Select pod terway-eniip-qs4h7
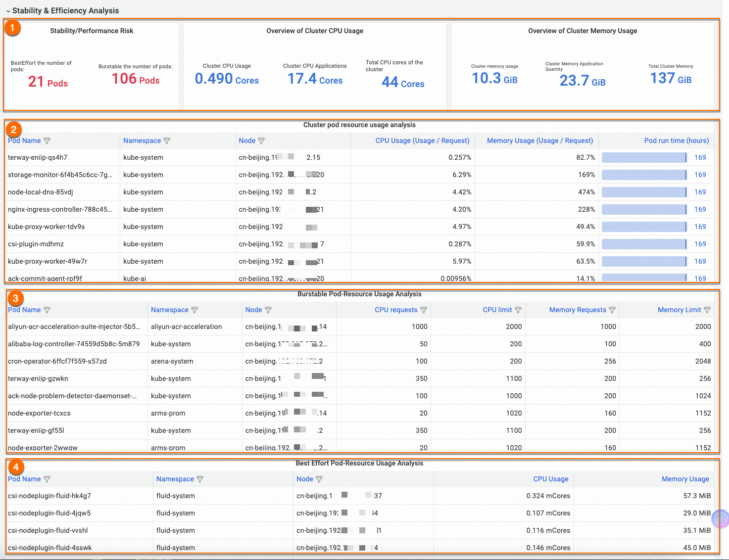 tap(38, 158)
